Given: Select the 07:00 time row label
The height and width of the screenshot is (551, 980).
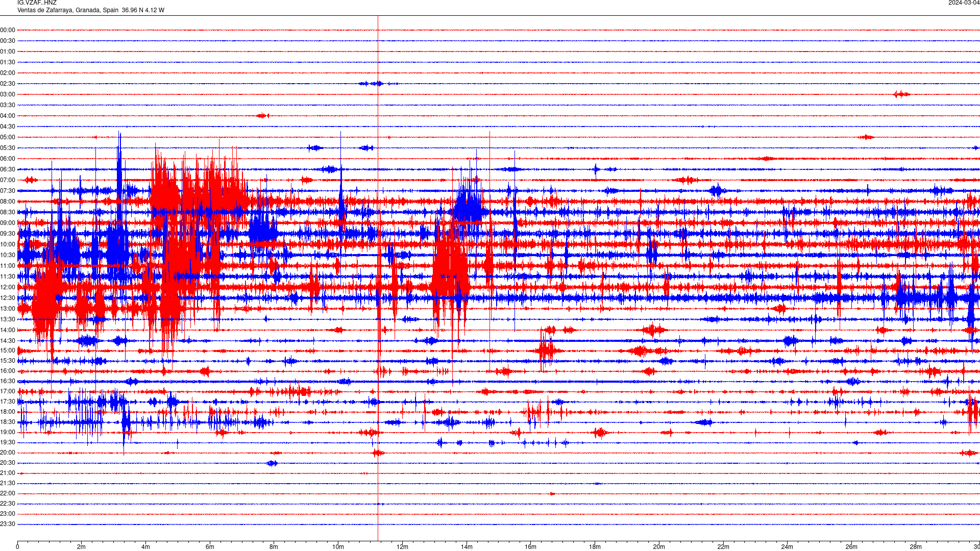Looking at the screenshot, I should tap(8, 180).
